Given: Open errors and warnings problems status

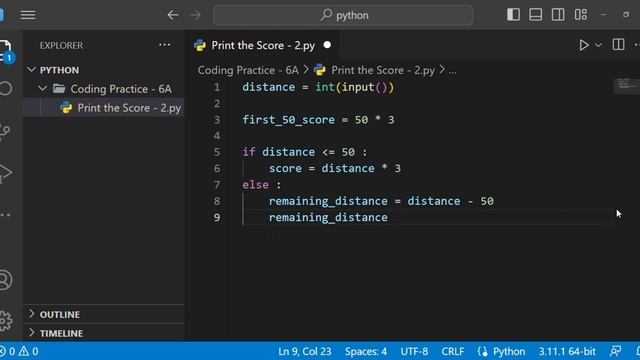Looking at the screenshot, I should click(x=20, y=351).
